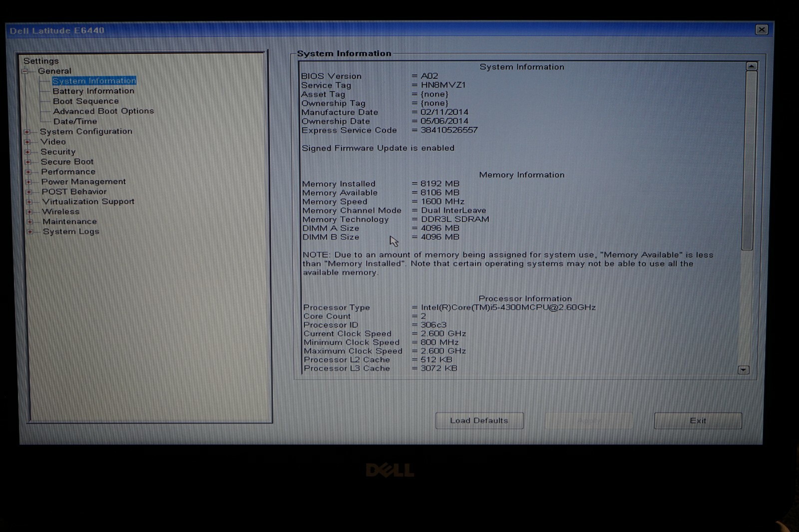Screen dimensions: 799x532
Task: Click Memory Installed value 8192 MB
Action: (440, 184)
